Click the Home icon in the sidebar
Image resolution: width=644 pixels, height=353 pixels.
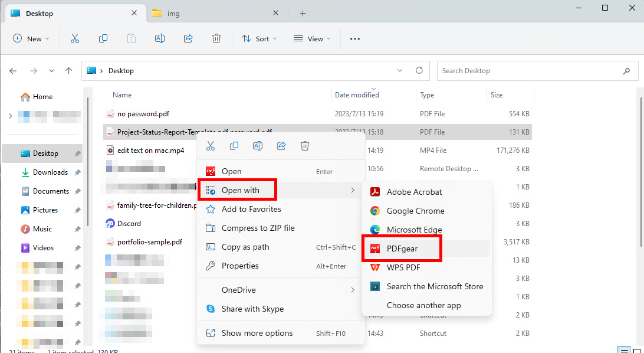point(26,96)
